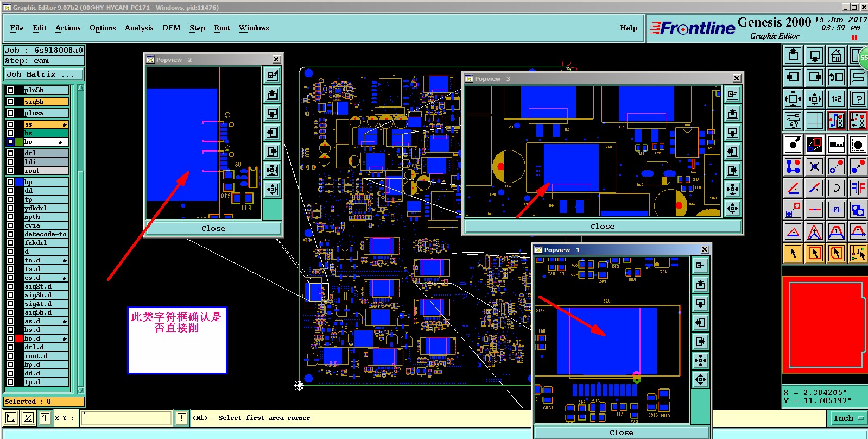Select the rotate arrow tool
The image size is (868, 439).
(x=837, y=188)
